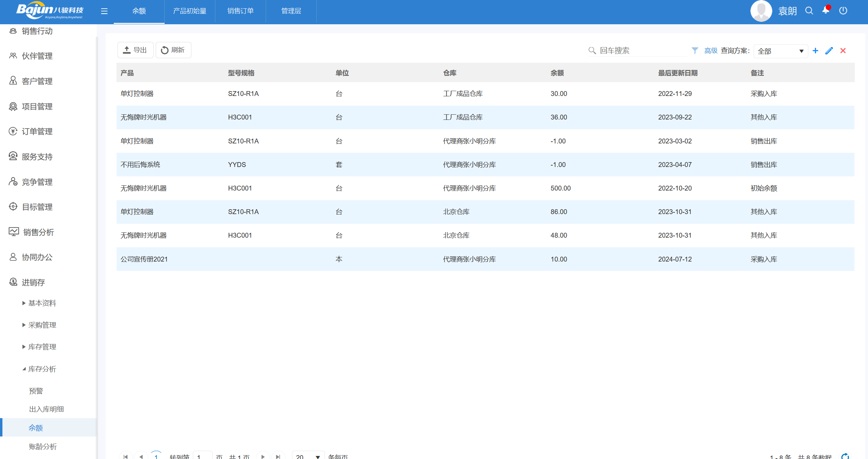Click the 导出 export button
This screenshot has height=459, width=868.
tap(135, 50)
